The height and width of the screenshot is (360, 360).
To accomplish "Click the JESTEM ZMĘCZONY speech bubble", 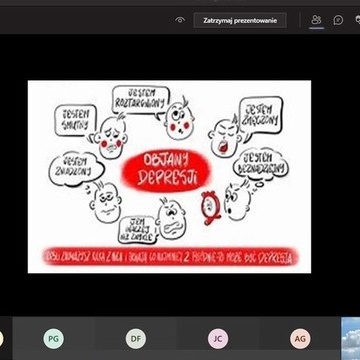I will (261, 116).
